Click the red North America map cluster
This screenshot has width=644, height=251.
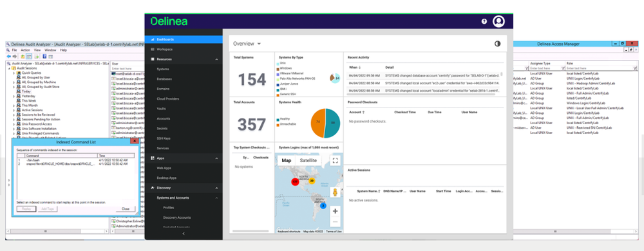[x=295, y=181]
